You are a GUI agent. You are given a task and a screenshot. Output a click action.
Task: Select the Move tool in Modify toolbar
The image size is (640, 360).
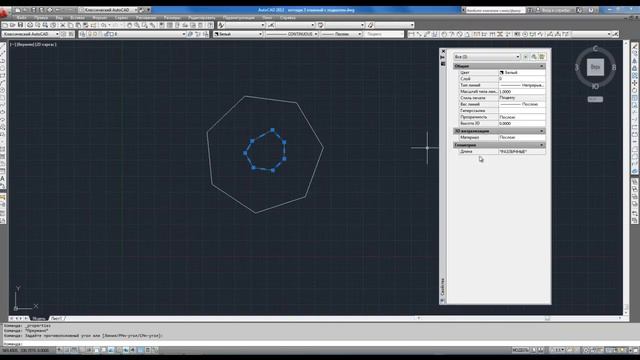pyautogui.click(x=635, y=83)
